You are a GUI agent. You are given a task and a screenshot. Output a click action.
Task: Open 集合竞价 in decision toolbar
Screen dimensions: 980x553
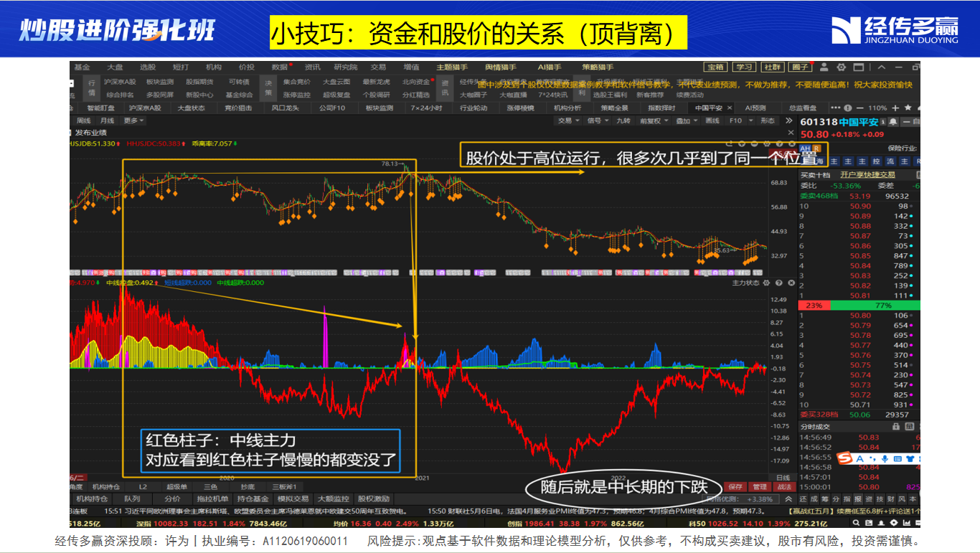(297, 82)
